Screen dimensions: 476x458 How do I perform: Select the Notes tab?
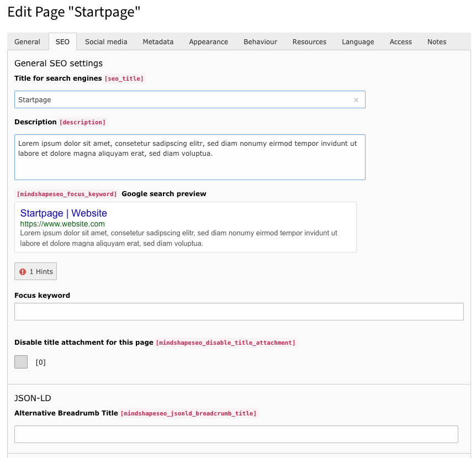(436, 41)
